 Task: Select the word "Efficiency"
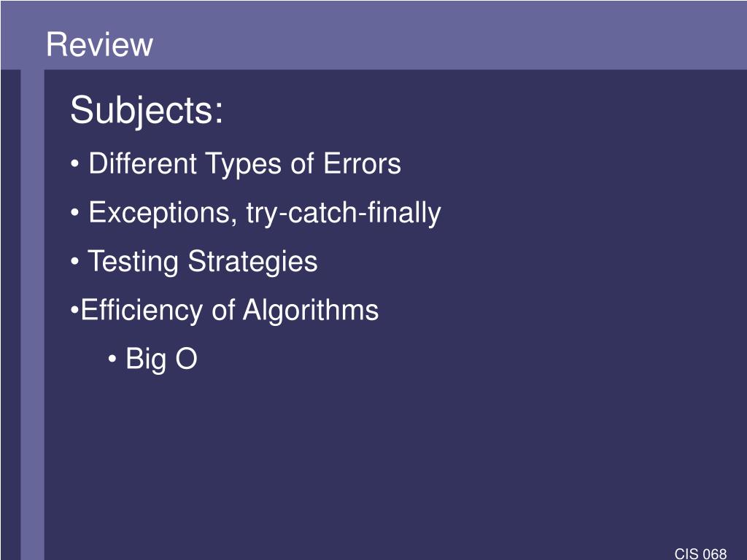point(142,310)
